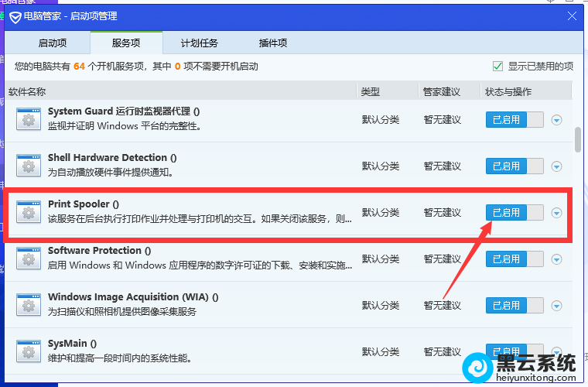
Task: Select the Windows Image Acquisition (WIA) title
Action: pos(133,297)
